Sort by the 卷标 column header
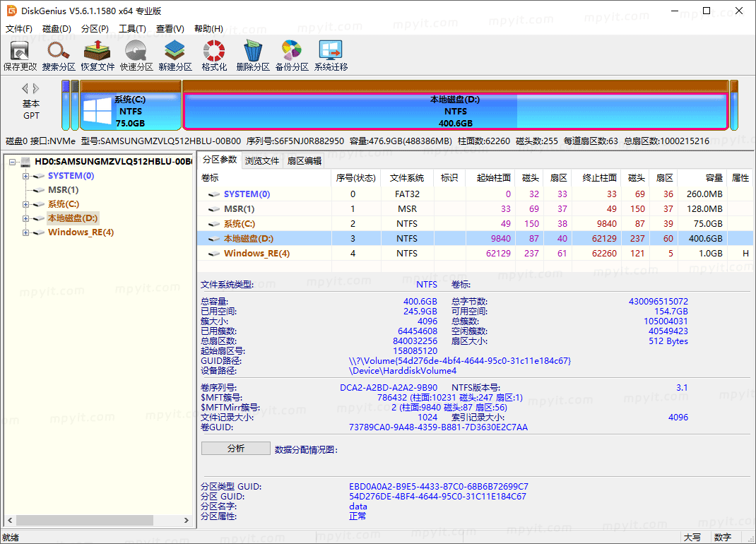 click(265, 178)
